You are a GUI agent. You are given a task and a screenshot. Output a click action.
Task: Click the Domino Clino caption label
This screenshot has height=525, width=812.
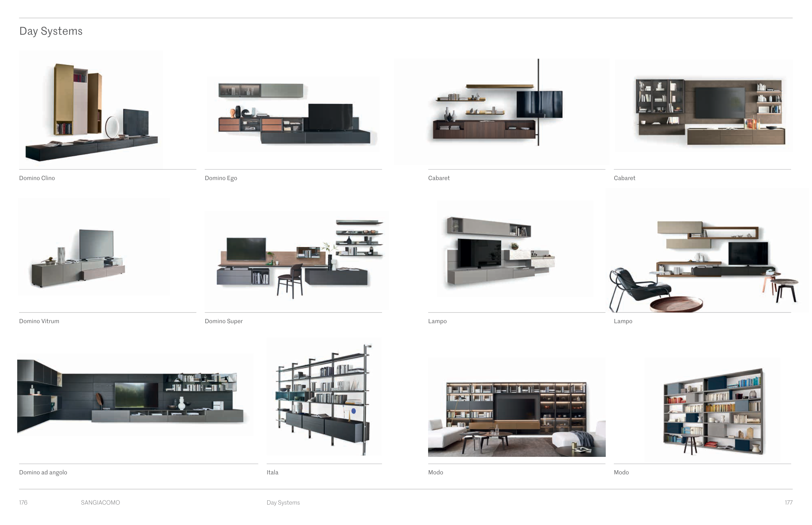pos(37,178)
